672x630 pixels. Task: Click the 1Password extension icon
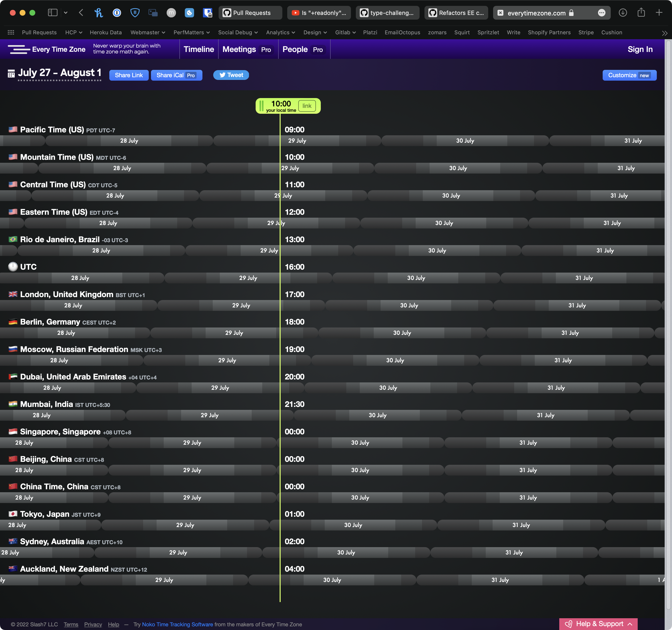coord(117,13)
